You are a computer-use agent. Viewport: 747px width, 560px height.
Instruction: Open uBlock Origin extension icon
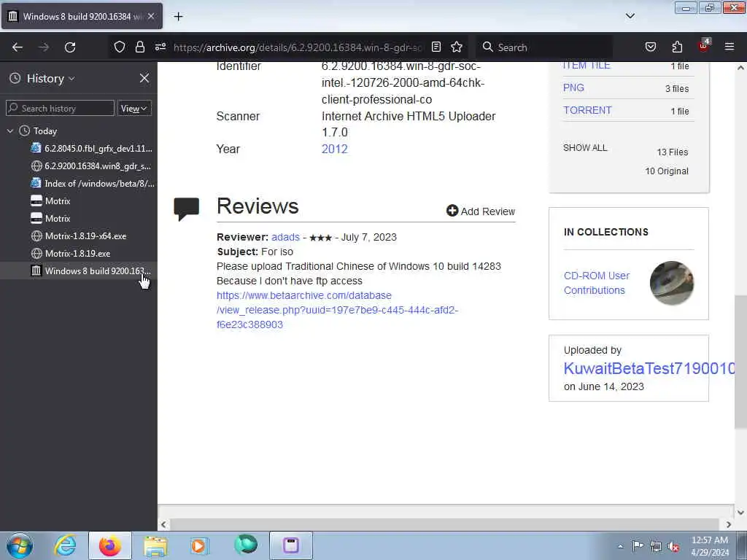tap(704, 46)
